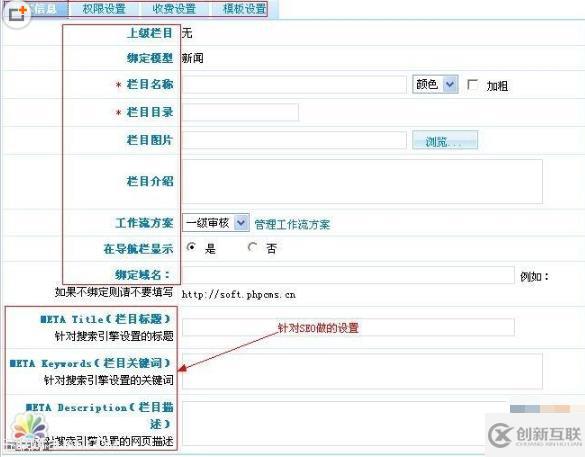The width and height of the screenshot is (585, 457).
Task: Click the 栏目图片 path field
Action: pos(294,140)
